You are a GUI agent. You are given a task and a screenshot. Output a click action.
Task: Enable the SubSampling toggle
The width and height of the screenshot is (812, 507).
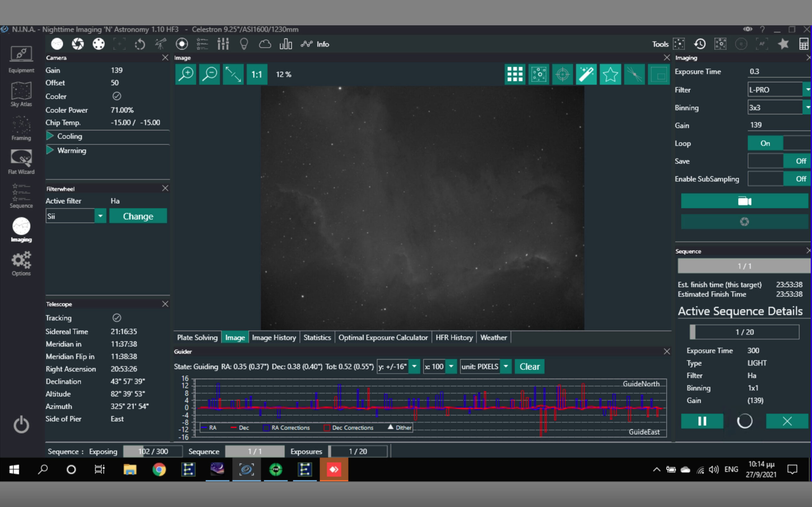778,179
